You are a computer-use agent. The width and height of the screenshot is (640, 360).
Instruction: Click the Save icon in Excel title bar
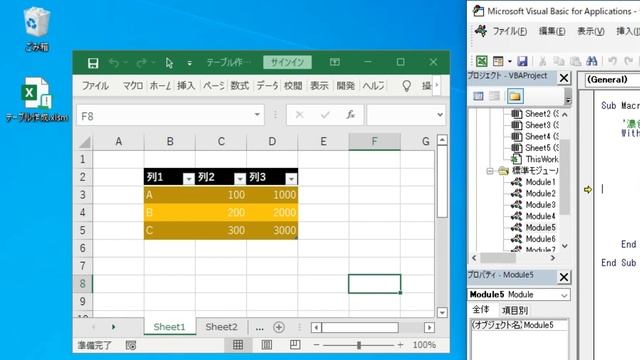pyautogui.click(x=93, y=63)
